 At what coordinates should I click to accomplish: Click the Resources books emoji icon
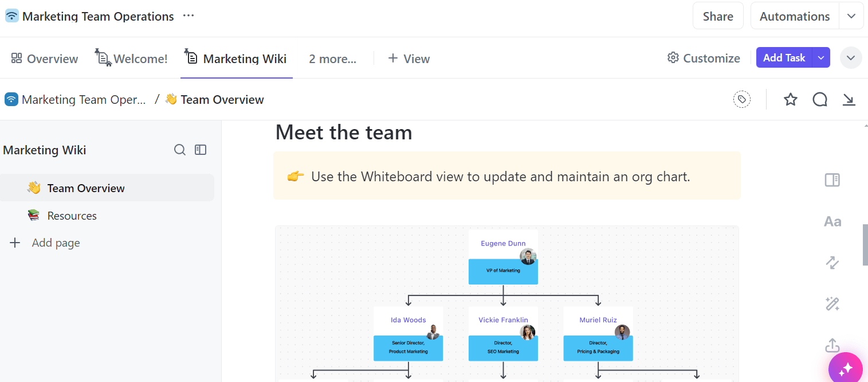pos(34,216)
